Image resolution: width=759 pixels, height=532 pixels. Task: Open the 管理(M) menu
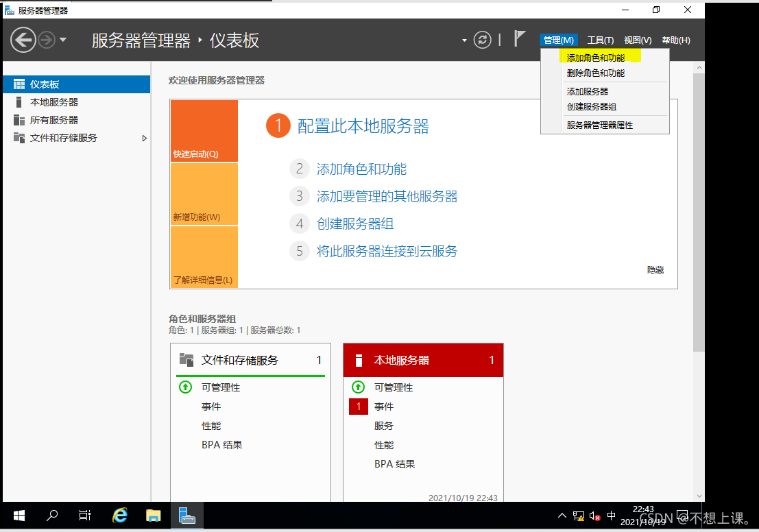pos(559,40)
